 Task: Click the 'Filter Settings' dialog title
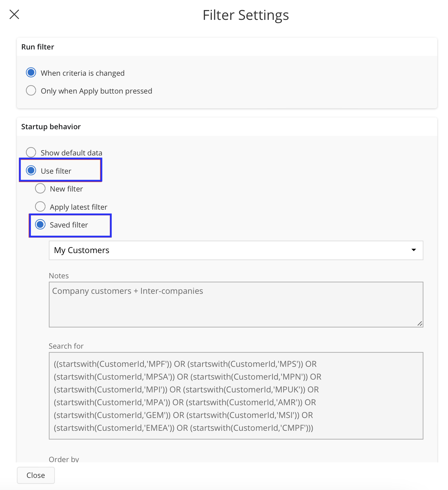click(246, 15)
